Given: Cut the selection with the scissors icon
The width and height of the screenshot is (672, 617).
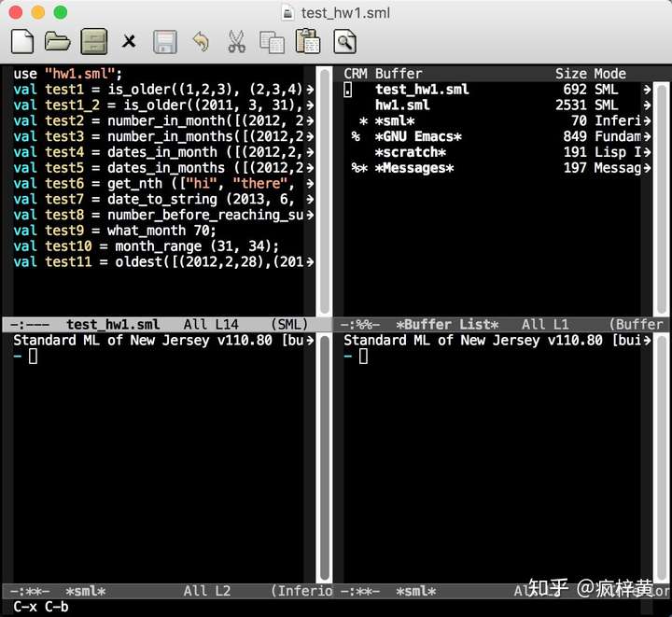Looking at the screenshot, I should click(x=236, y=42).
